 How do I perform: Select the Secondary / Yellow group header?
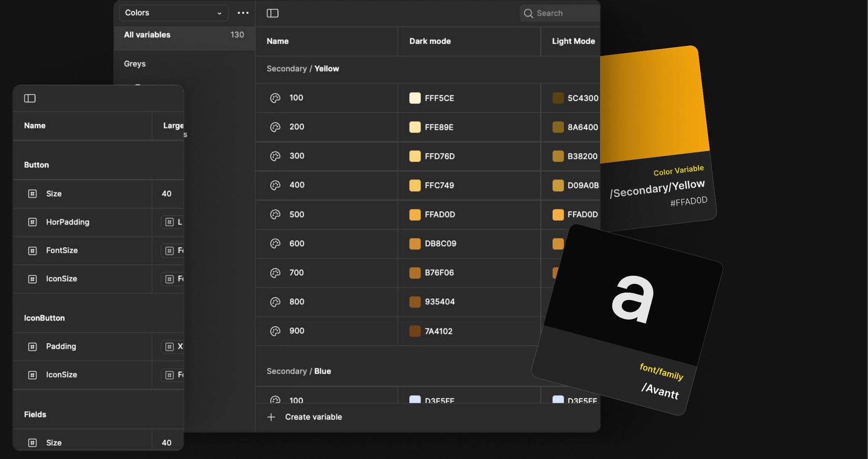pyautogui.click(x=303, y=69)
